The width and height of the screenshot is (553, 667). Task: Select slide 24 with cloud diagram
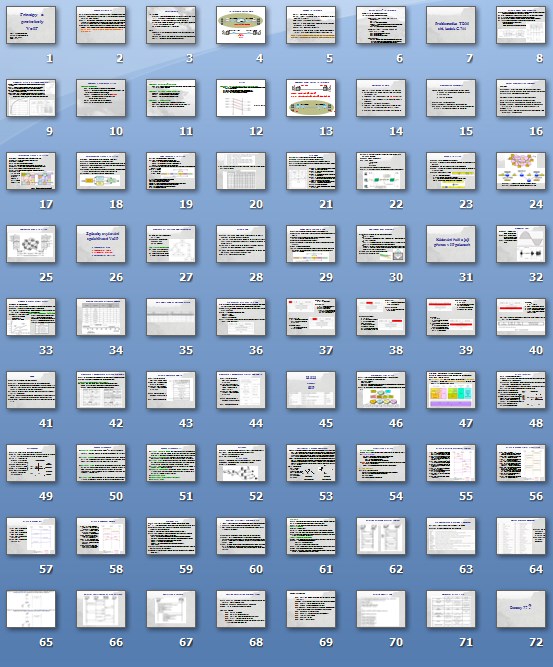click(521, 171)
